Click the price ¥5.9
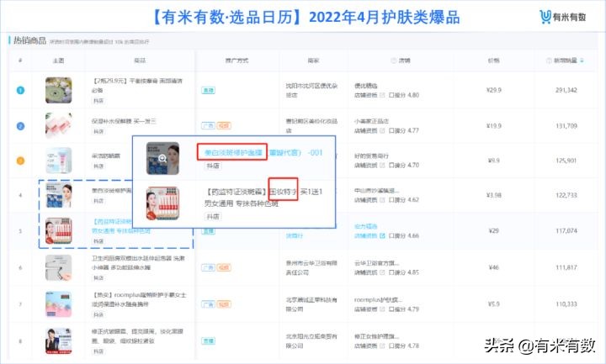 (494, 303)
